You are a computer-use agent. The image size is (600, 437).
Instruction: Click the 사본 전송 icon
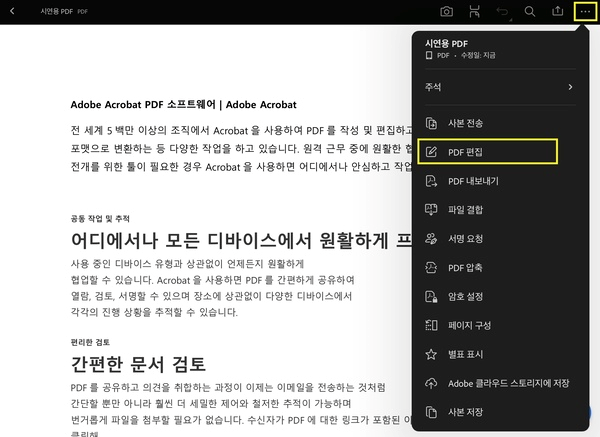[x=431, y=123]
